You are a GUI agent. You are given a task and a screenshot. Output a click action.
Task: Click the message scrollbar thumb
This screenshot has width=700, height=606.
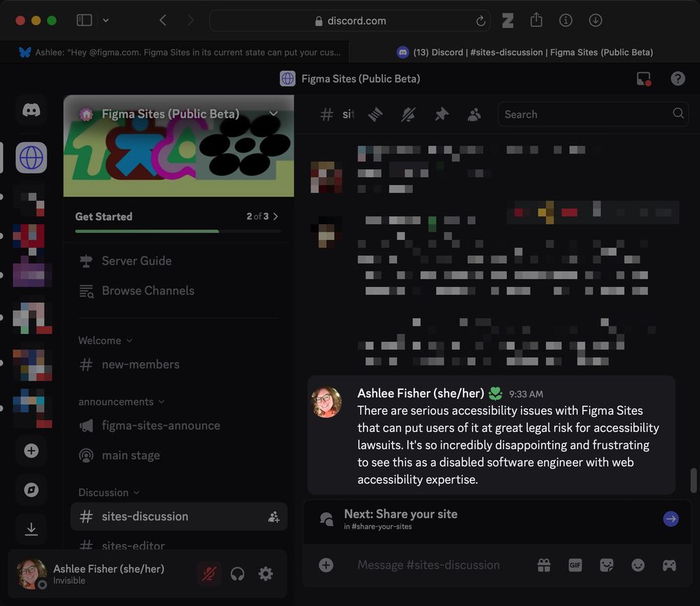pos(693,480)
